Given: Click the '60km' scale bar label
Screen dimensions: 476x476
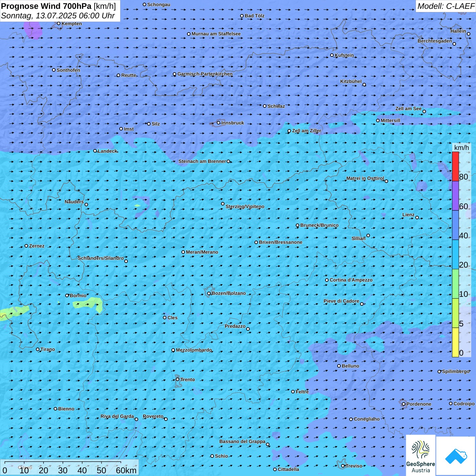Looking at the screenshot, I should pos(126,470).
